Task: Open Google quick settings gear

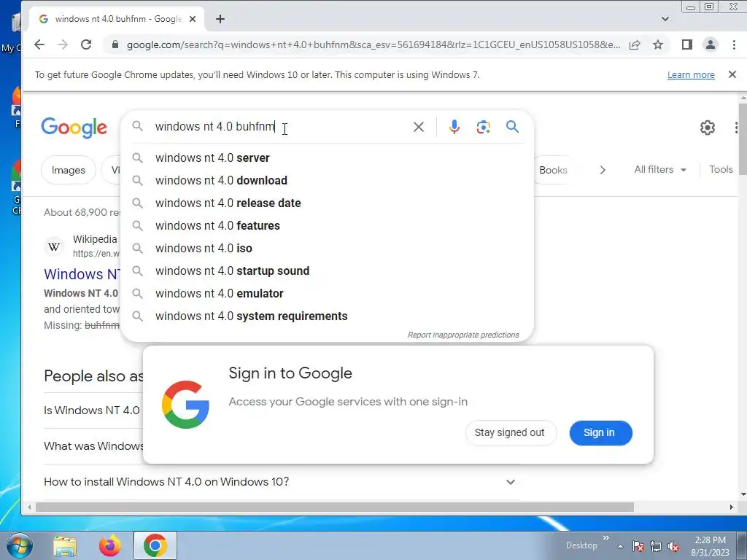Action: 708,127
